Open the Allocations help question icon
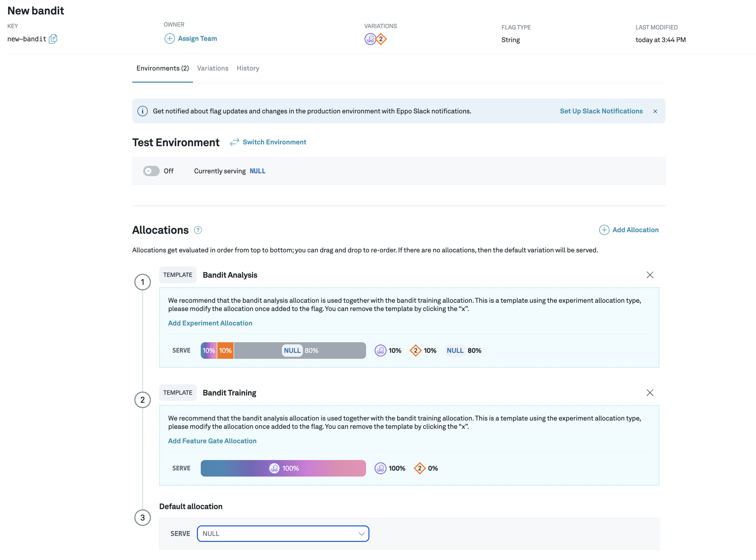The image size is (756, 560). click(x=198, y=230)
